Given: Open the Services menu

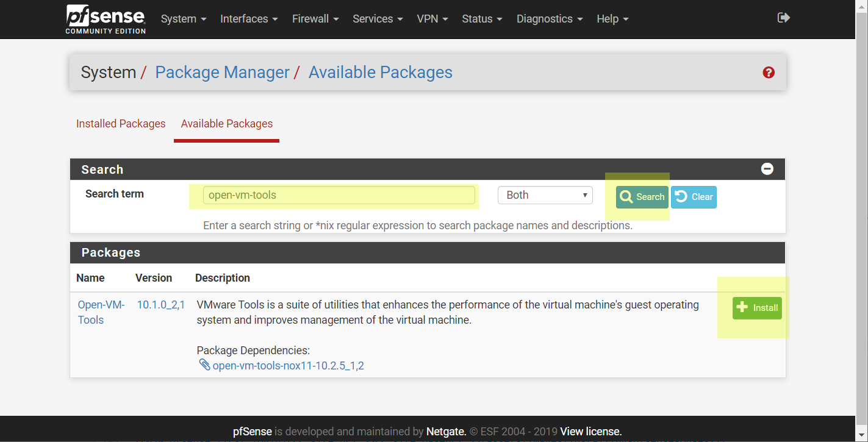Looking at the screenshot, I should pyautogui.click(x=378, y=19).
